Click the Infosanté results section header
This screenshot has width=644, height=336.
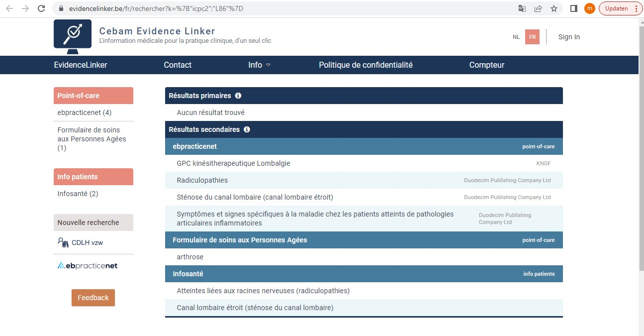click(364, 274)
